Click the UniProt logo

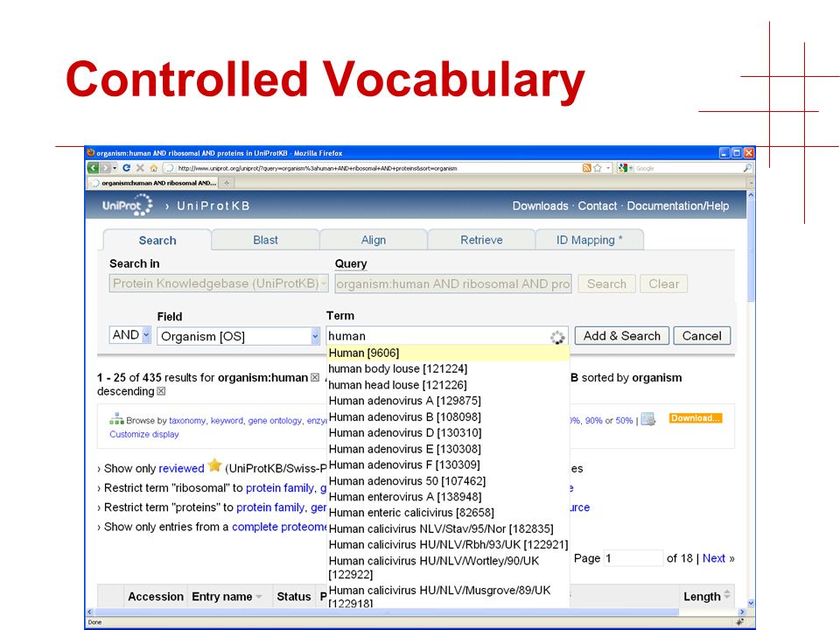[x=128, y=205]
